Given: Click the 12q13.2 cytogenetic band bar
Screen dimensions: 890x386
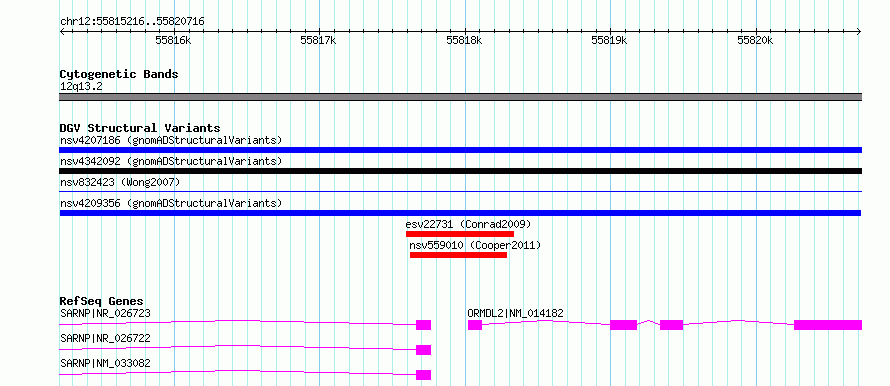Looking at the screenshot, I should [460, 97].
